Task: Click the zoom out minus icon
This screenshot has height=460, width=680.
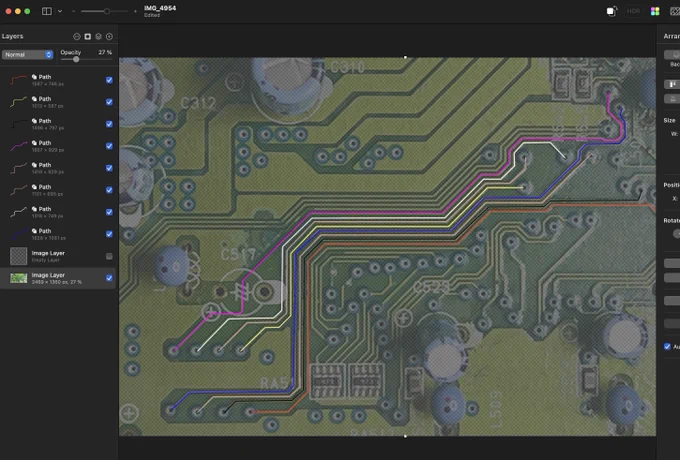Action: 73,11
